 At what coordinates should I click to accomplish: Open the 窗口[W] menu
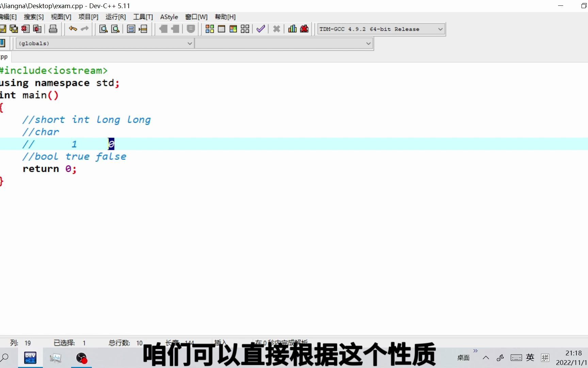point(196,17)
